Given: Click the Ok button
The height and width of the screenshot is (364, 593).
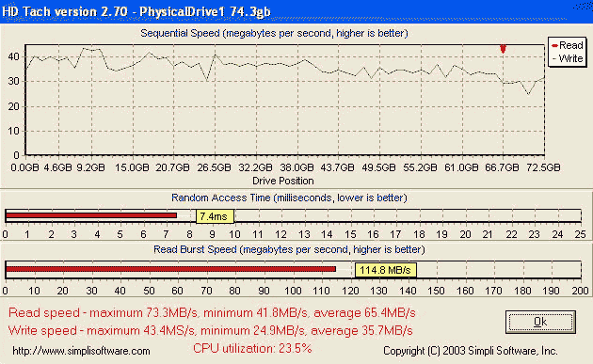Looking at the screenshot, I should (540, 322).
